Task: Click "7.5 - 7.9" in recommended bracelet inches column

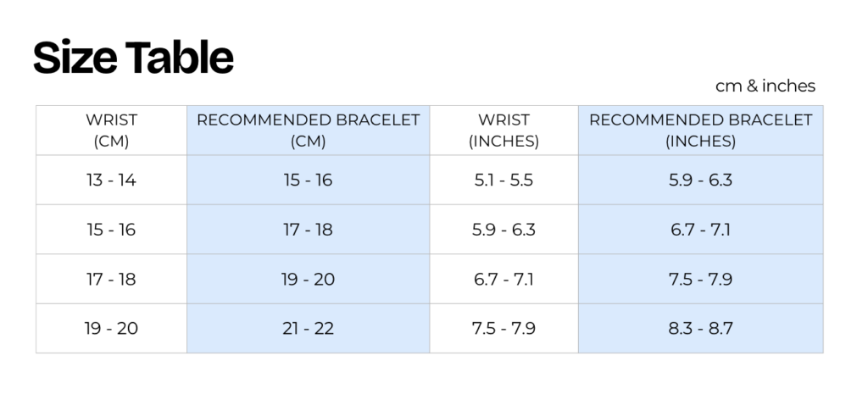Action: pos(700,279)
